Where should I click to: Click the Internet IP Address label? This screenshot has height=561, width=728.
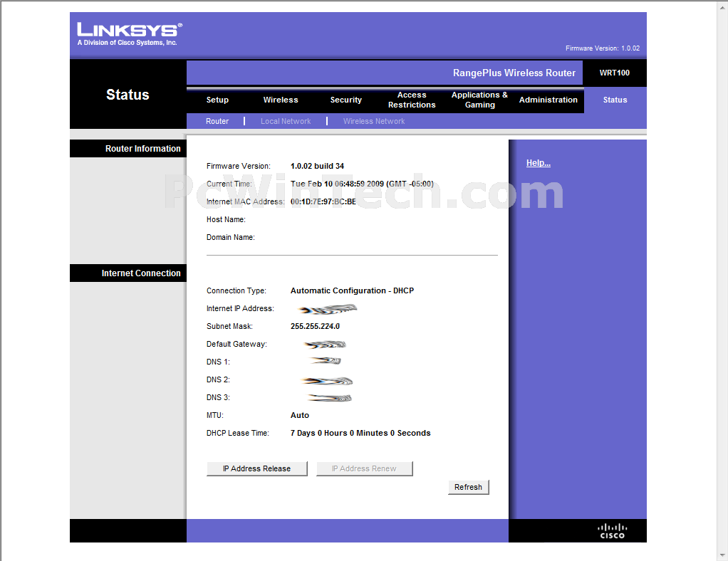240,308
